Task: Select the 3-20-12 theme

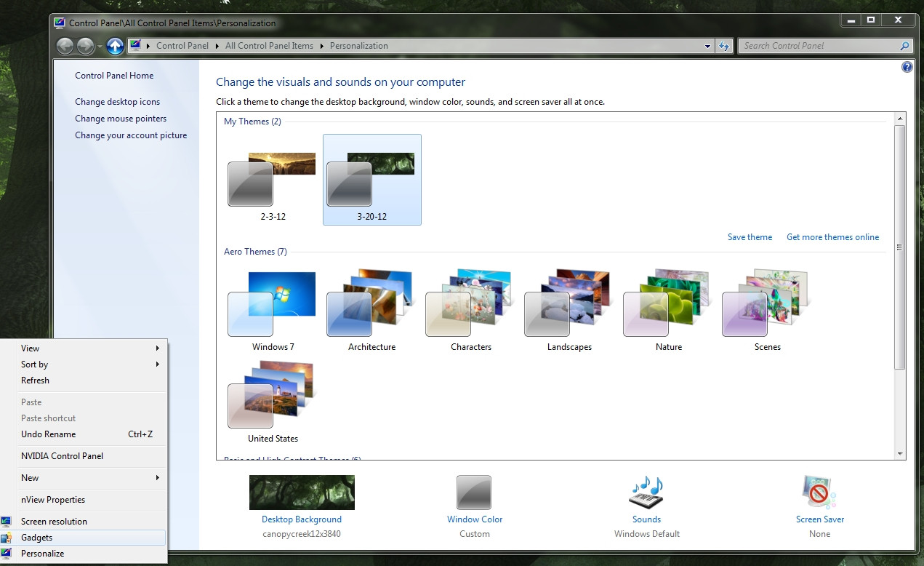Action: click(371, 180)
